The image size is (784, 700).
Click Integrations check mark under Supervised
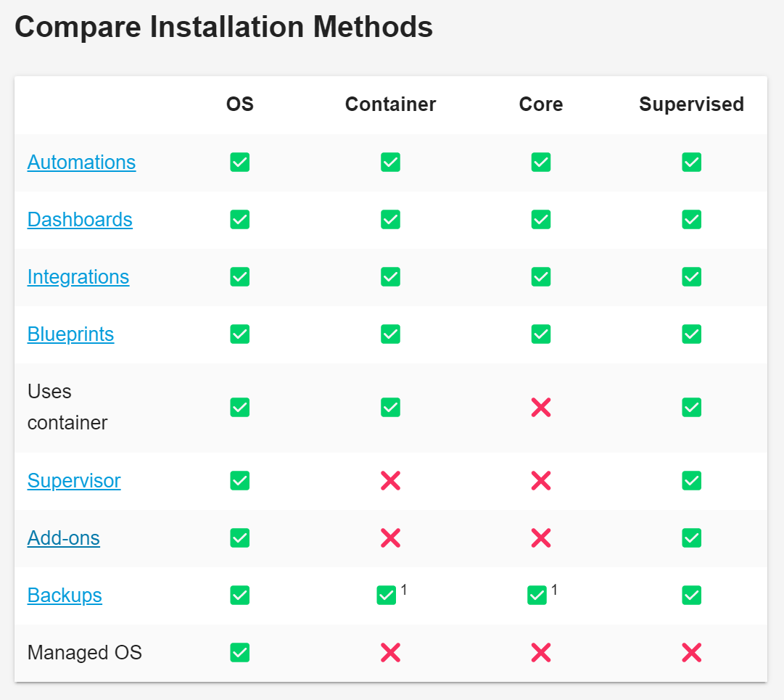coord(691,277)
